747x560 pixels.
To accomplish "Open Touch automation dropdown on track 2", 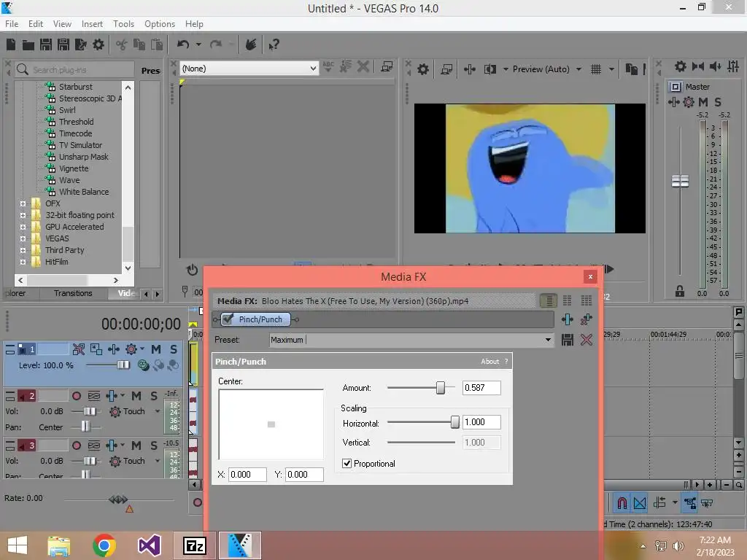I will [158, 411].
